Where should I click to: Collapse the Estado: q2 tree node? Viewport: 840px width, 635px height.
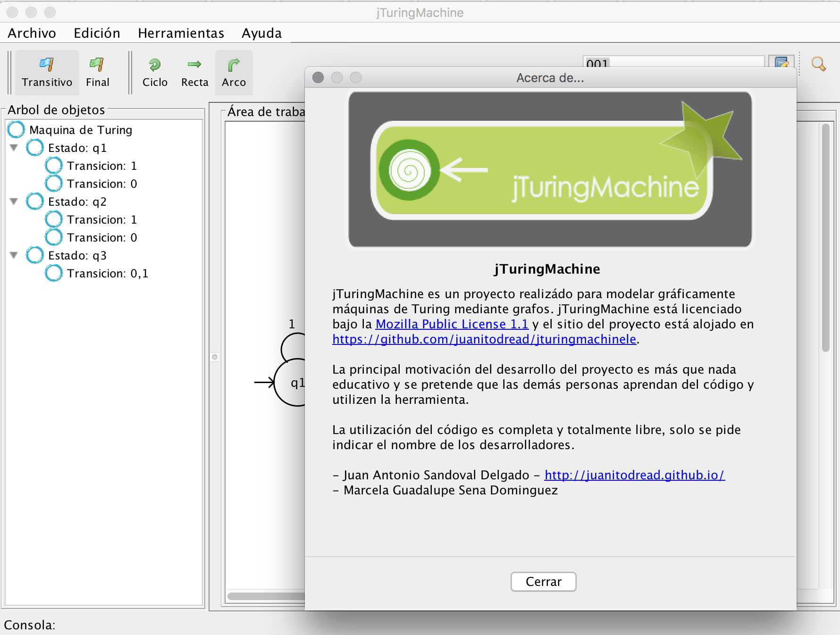point(14,201)
